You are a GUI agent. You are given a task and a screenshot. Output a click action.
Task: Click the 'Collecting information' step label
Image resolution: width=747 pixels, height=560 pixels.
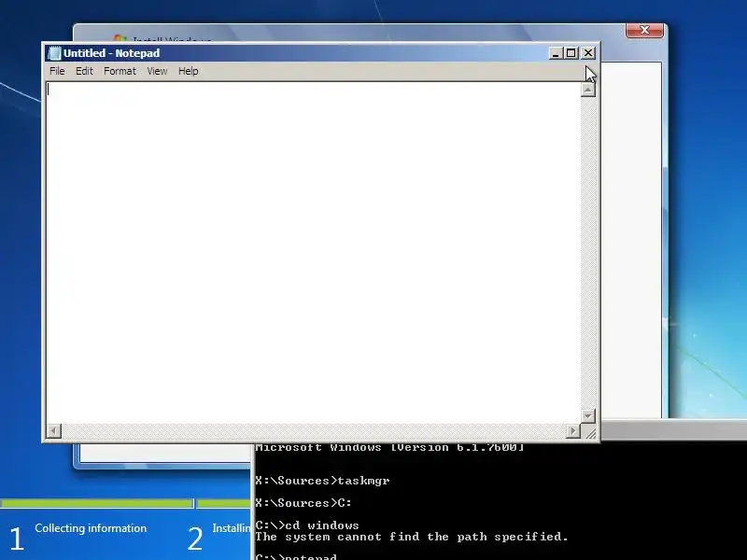coord(91,528)
